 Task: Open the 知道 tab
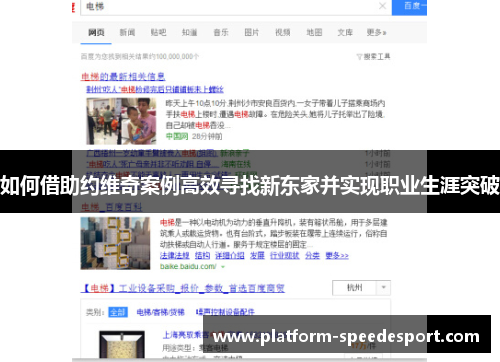pyautogui.click(x=189, y=32)
